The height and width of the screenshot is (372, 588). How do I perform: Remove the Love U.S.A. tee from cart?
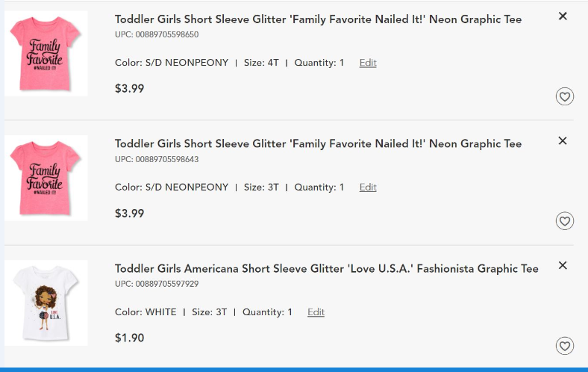point(563,265)
